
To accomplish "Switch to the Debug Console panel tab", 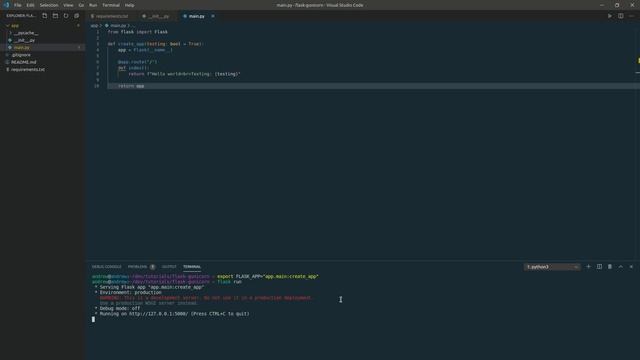I will [x=107, y=267].
